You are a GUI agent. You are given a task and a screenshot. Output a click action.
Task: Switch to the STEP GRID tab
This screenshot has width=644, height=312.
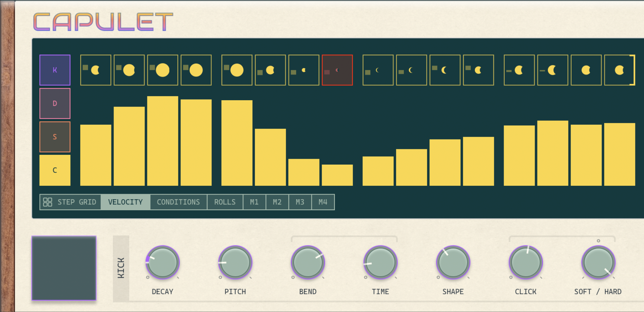tap(70, 202)
